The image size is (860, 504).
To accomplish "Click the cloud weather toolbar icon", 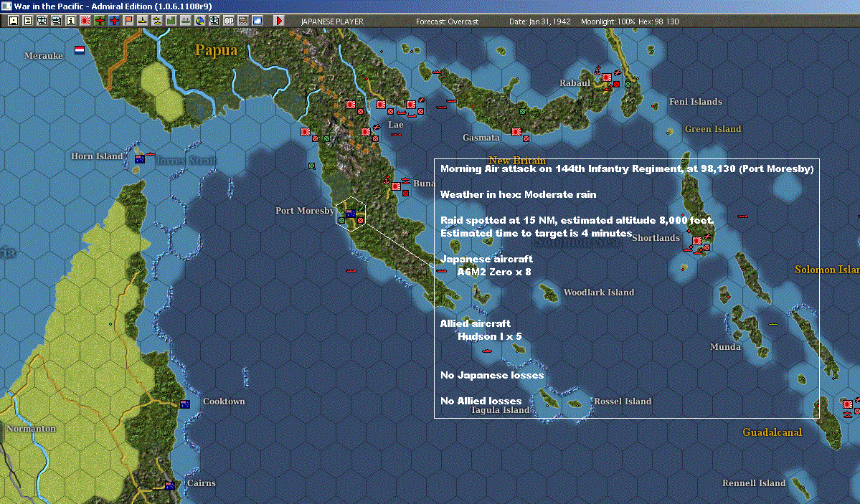I will (257, 21).
